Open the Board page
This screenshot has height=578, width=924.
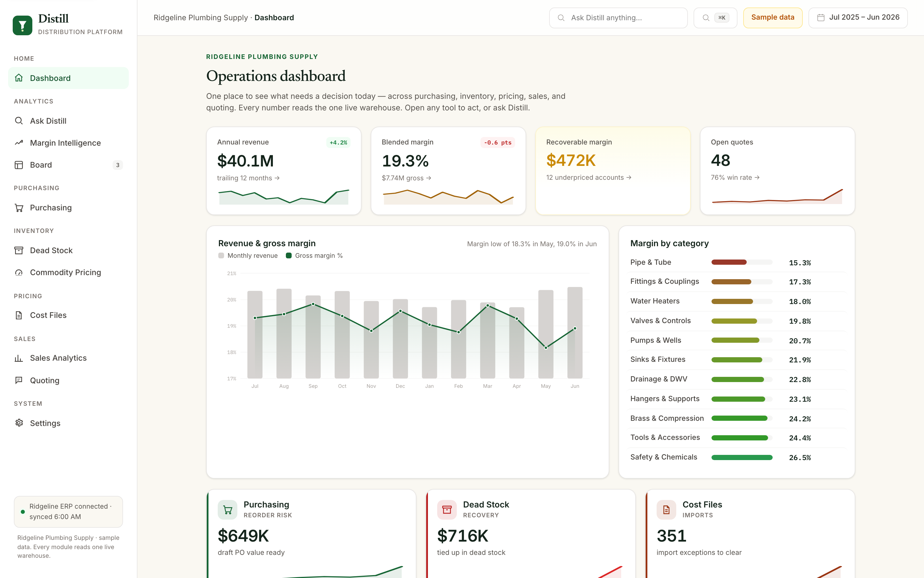click(x=68, y=165)
